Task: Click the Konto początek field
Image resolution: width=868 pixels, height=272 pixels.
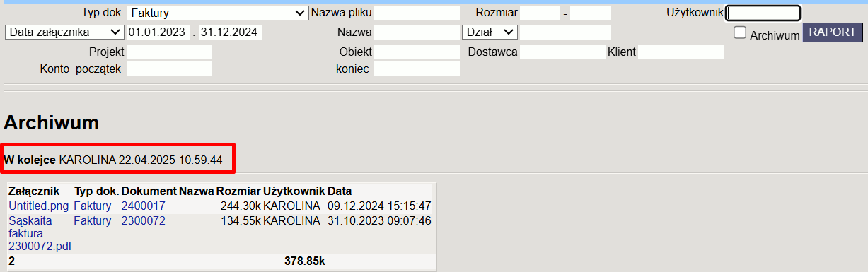Action: point(169,69)
